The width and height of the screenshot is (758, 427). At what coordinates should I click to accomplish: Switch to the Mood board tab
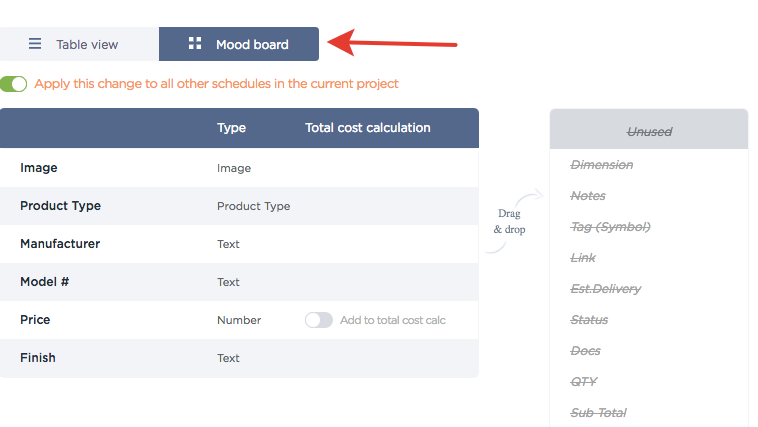coord(239,44)
